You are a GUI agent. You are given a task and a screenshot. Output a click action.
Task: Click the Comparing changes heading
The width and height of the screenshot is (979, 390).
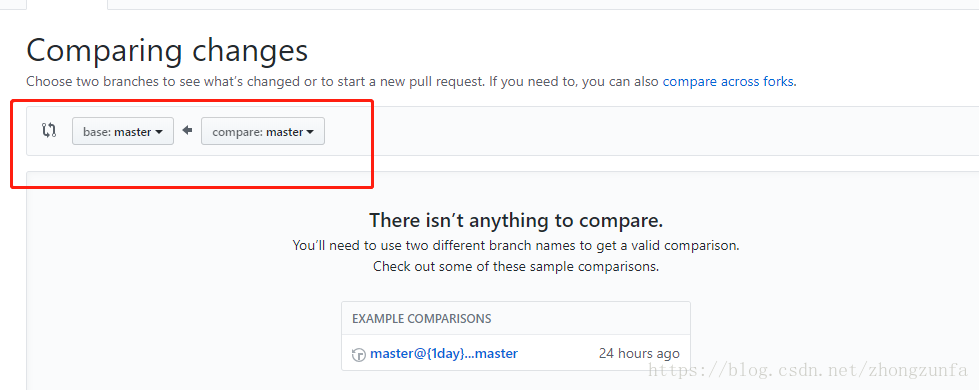pos(167,51)
